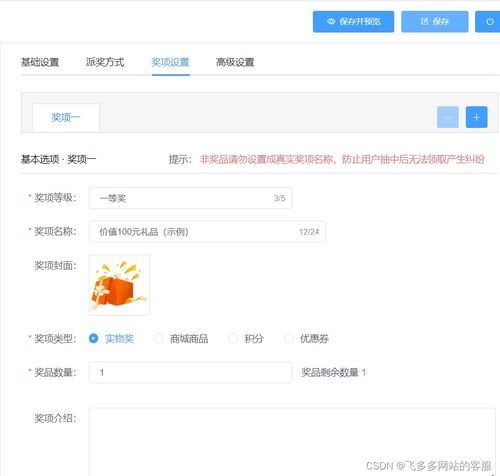Click the partially visible power icon button

pos(488,22)
